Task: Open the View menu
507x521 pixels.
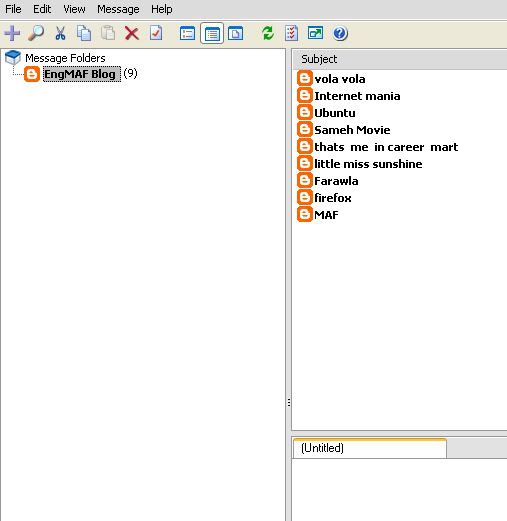Action: 74,9
